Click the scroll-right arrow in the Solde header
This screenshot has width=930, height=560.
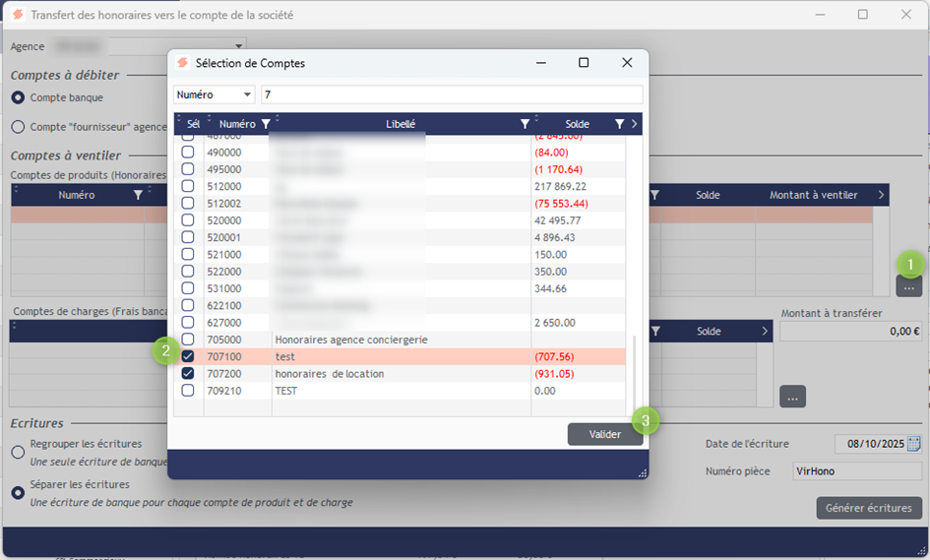(635, 124)
